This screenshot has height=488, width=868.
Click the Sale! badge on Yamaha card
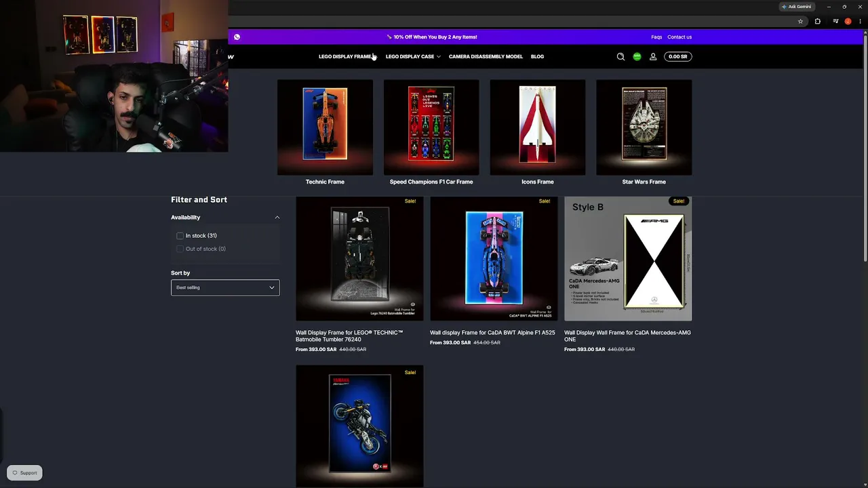[x=410, y=373]
